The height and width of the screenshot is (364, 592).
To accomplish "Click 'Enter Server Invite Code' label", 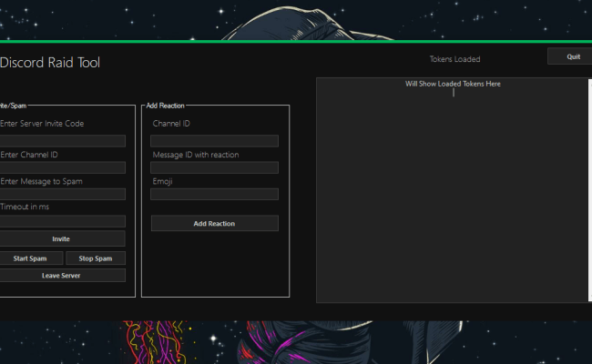I will pos(42,124).
